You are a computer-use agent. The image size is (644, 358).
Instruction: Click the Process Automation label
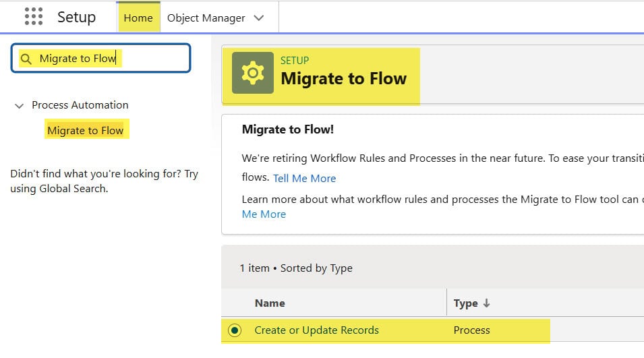tap(80, 105)
